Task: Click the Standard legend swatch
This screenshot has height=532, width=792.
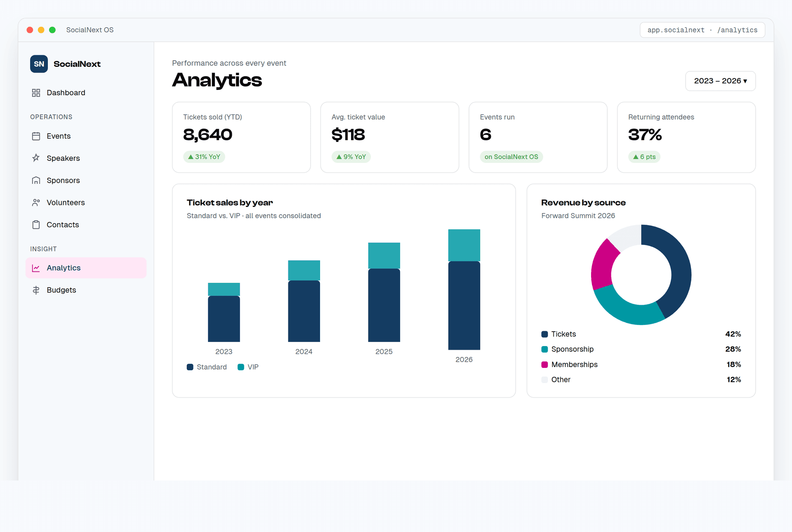Action: tap(190, 367)
